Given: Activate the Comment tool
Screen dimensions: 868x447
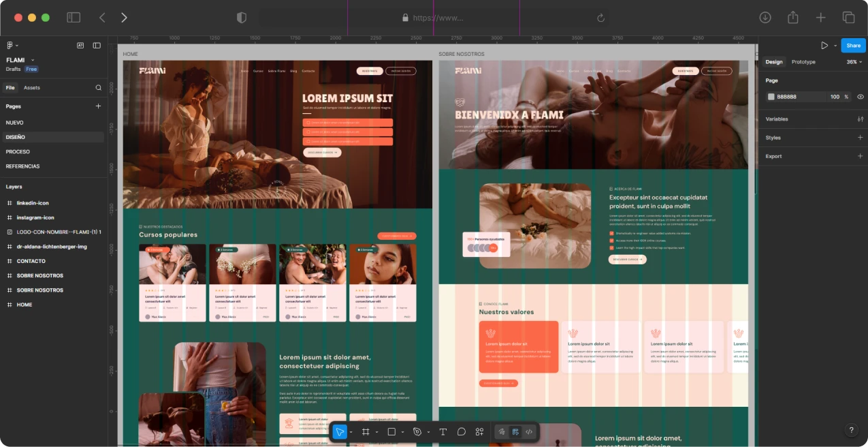Looking at the screenshot, I should coord(461,432).
